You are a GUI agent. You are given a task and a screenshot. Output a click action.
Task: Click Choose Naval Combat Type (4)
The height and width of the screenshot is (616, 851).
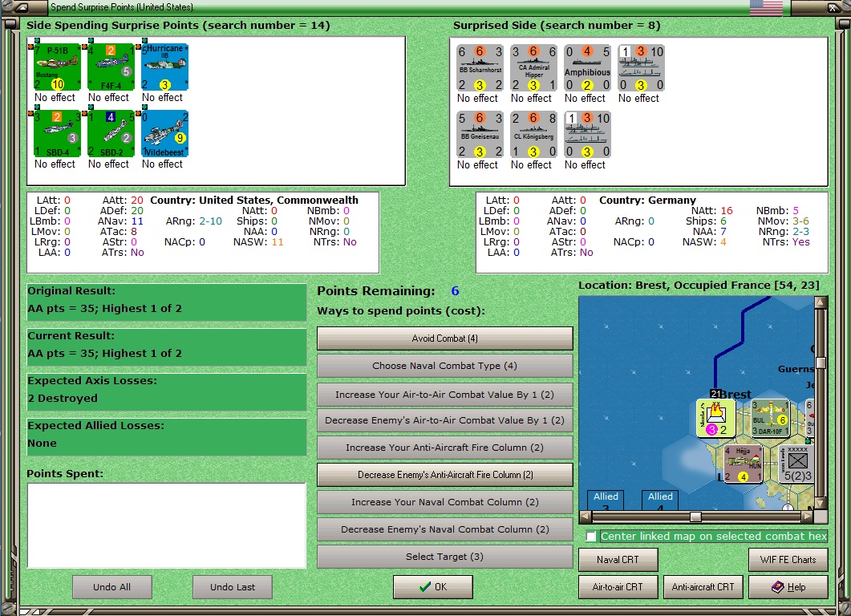click(x=444, y=366)
